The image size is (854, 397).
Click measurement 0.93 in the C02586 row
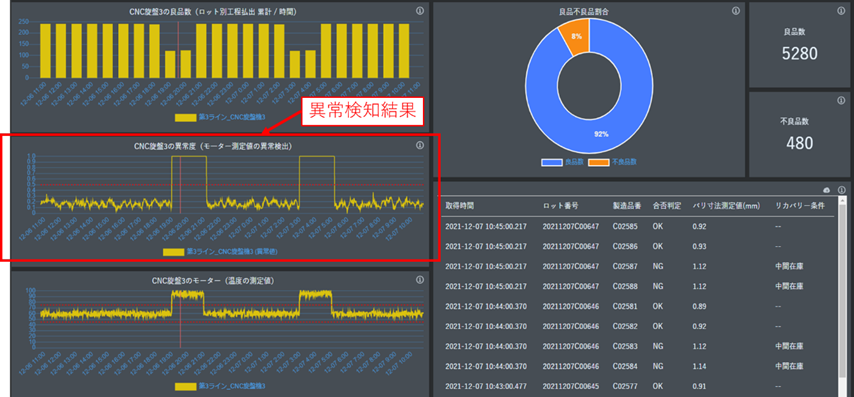[699, 246]
